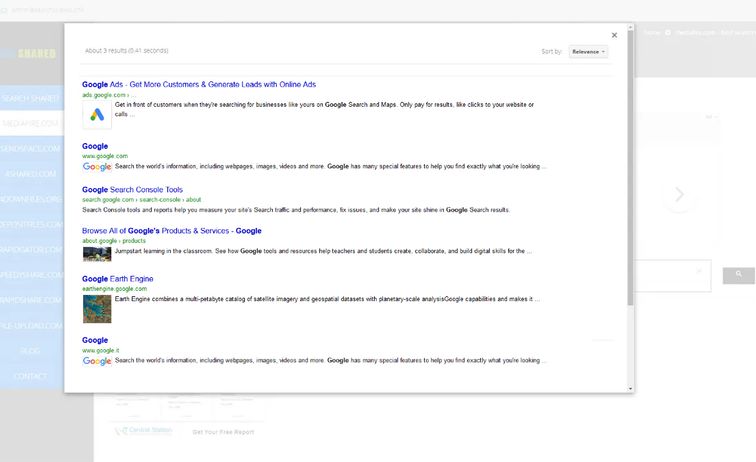Click the Google logo beside www.google.com

click(x=97, y=167)
